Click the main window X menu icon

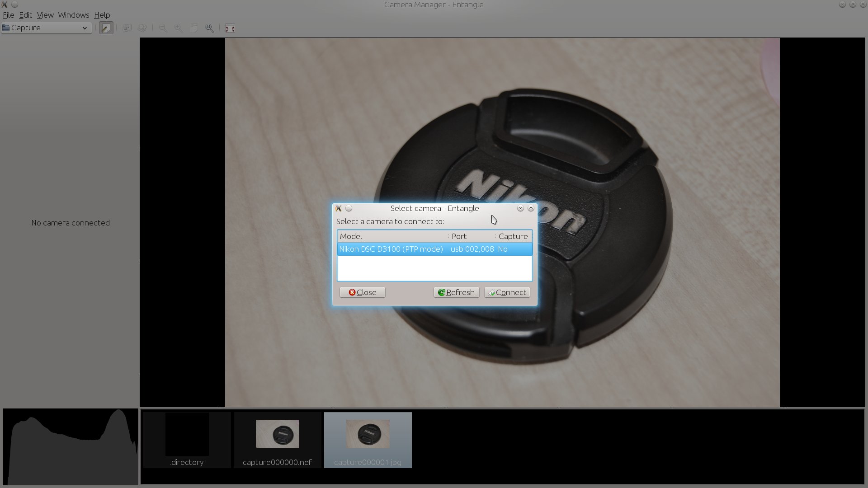[5, 5]
